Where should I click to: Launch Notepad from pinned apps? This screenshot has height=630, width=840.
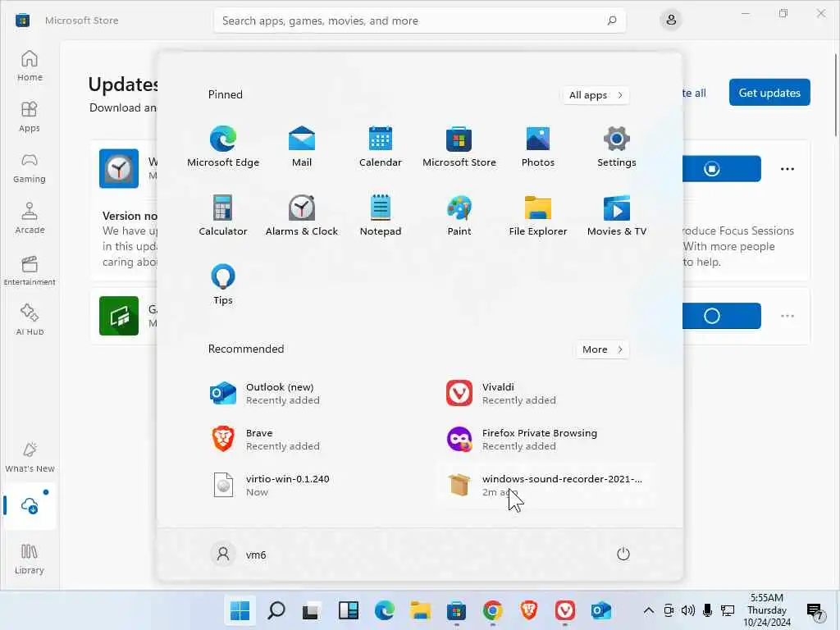tap(381, 216)
